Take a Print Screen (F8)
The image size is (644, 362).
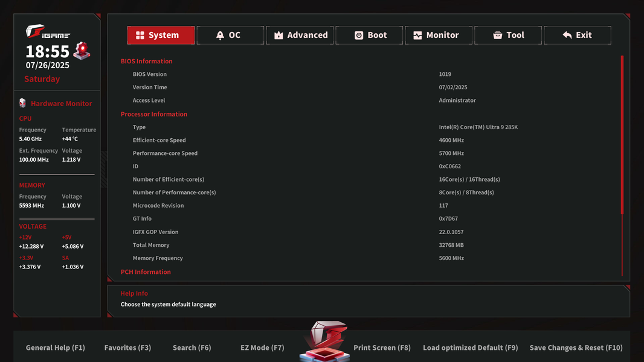(382, 348)
